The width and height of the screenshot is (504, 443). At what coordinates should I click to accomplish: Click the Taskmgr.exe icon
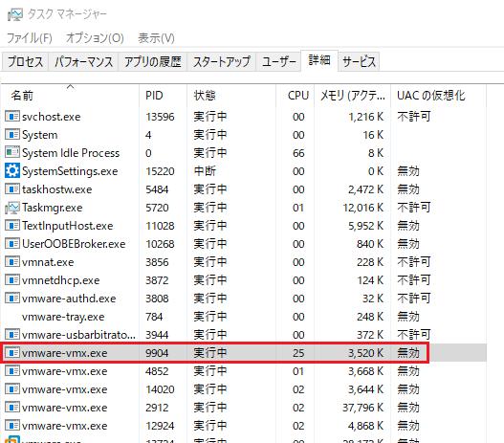12,208
